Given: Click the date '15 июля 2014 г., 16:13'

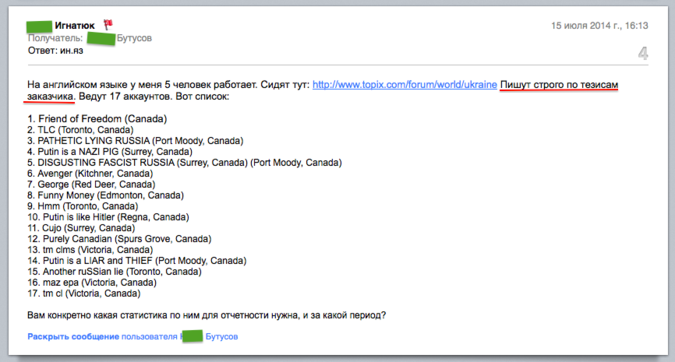Looking at the screenshot, I should (x=600, y=26).
